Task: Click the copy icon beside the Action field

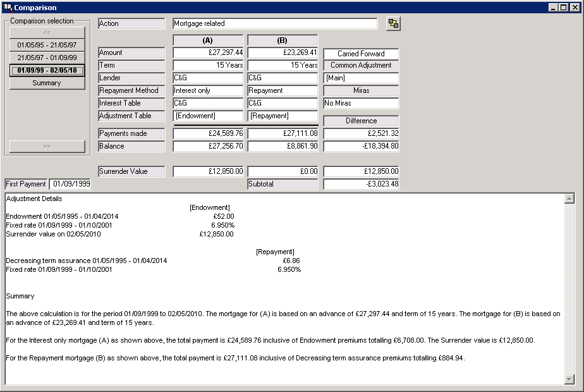Action: point(393,23)
